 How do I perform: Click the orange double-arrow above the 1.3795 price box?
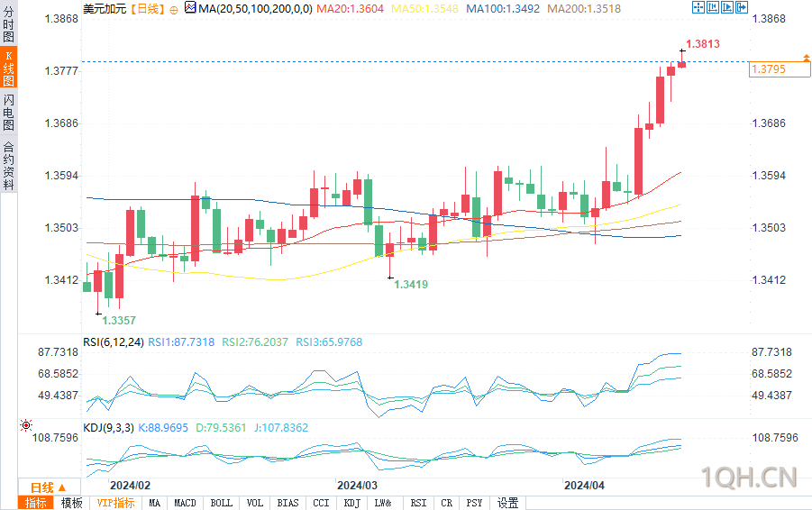(806, 57)
